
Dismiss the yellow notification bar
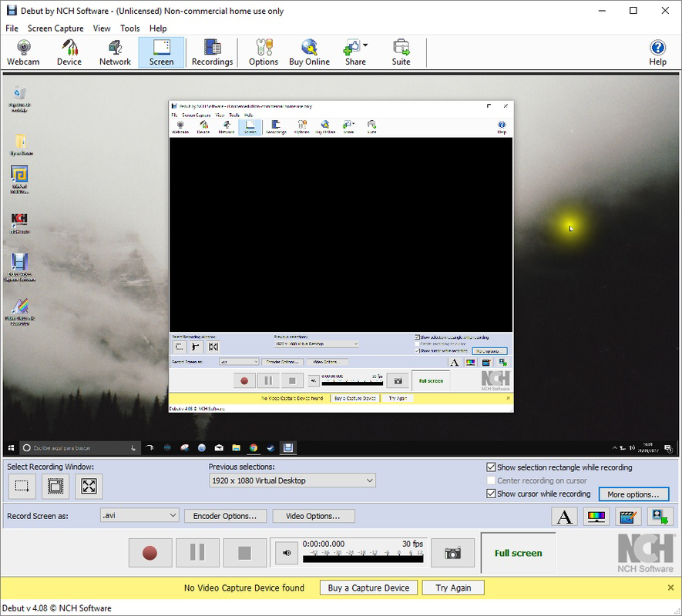pyautogui.click(x=670, y=588)
